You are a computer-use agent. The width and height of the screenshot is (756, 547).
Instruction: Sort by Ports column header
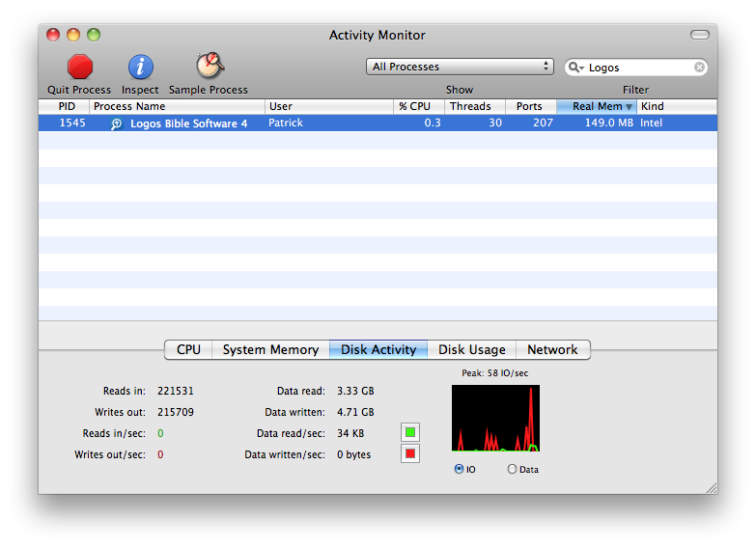[x=531, y=106]
